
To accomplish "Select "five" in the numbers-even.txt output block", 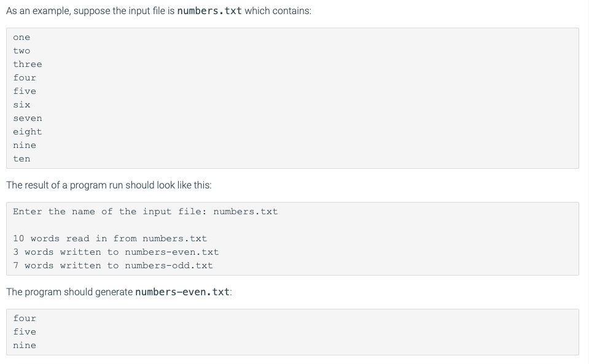I will pyautogui.click(x=25, y=332).
